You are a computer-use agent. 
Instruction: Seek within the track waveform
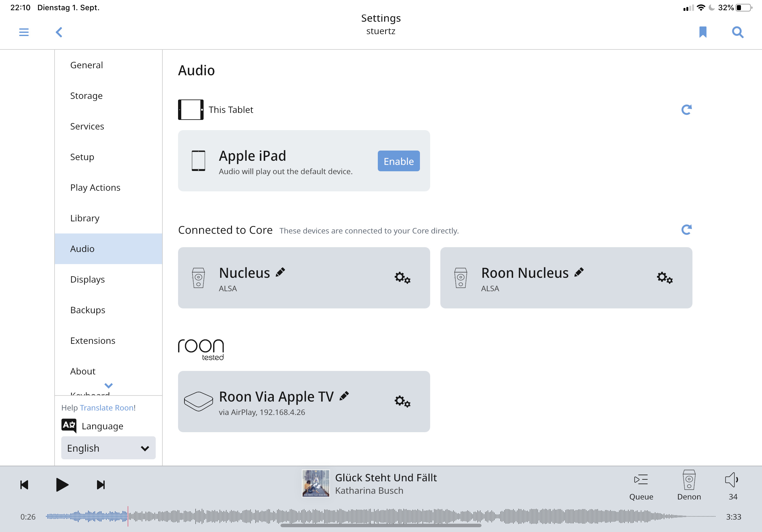[380, 516]
